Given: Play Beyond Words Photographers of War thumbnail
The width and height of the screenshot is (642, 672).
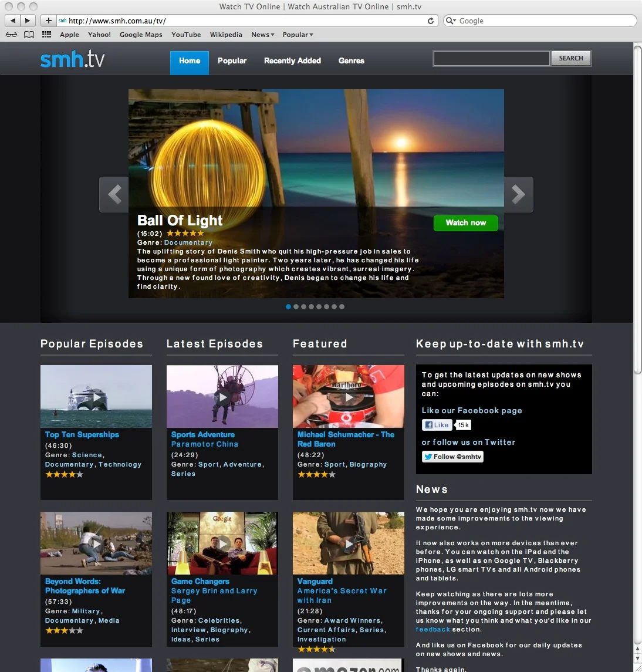Looking at the screenshot, I should (96, 543).
